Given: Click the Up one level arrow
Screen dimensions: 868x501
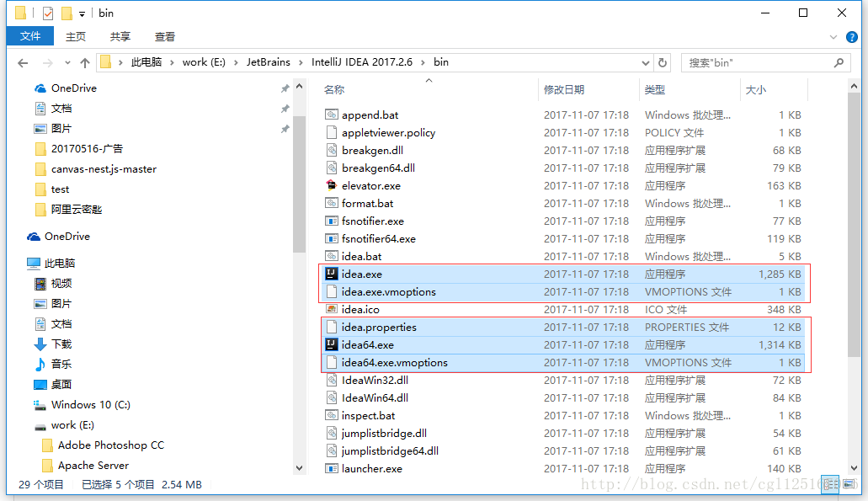Looking at the screenshot, I should click(85, 62).
